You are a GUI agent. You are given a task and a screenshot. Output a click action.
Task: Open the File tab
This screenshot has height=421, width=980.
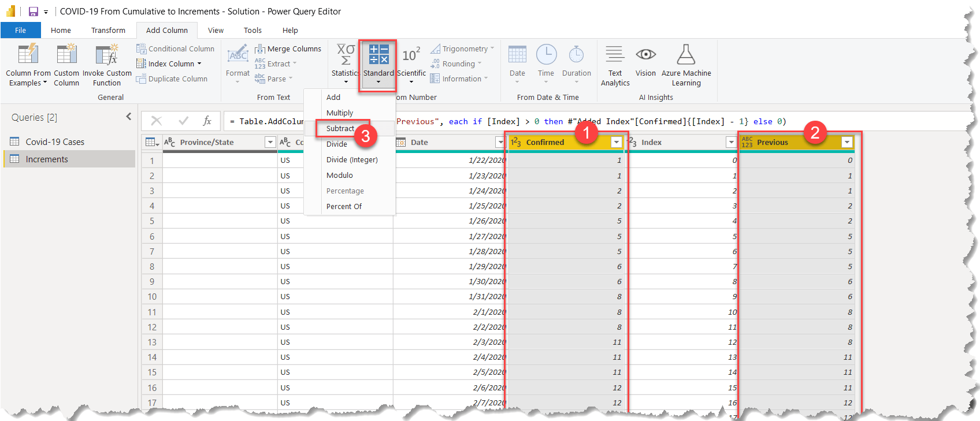21,31
